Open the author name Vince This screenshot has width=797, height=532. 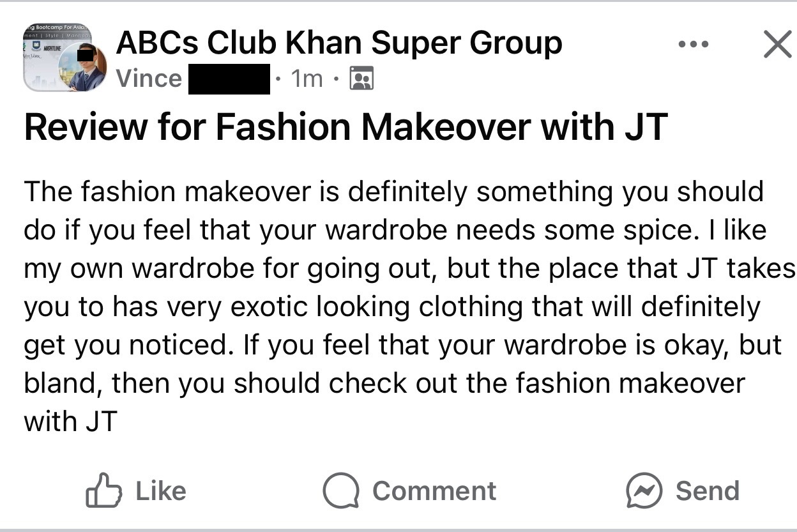(x=149, y=79)
